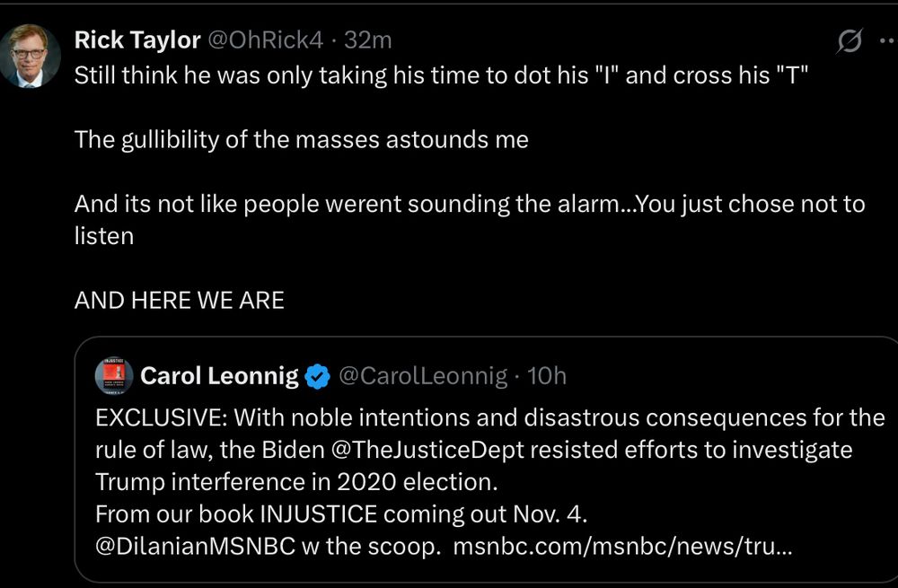Open the Rick Taylor display name link

(x=136, y=39)
